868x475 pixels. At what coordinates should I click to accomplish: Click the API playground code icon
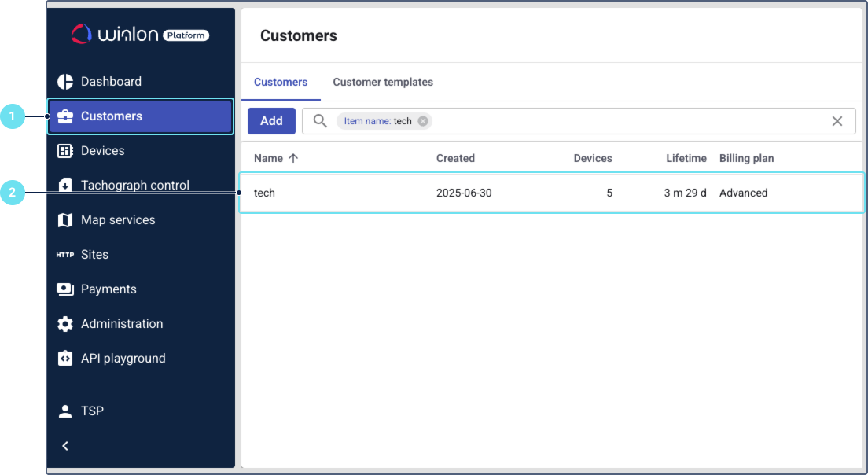coord(65,359)
